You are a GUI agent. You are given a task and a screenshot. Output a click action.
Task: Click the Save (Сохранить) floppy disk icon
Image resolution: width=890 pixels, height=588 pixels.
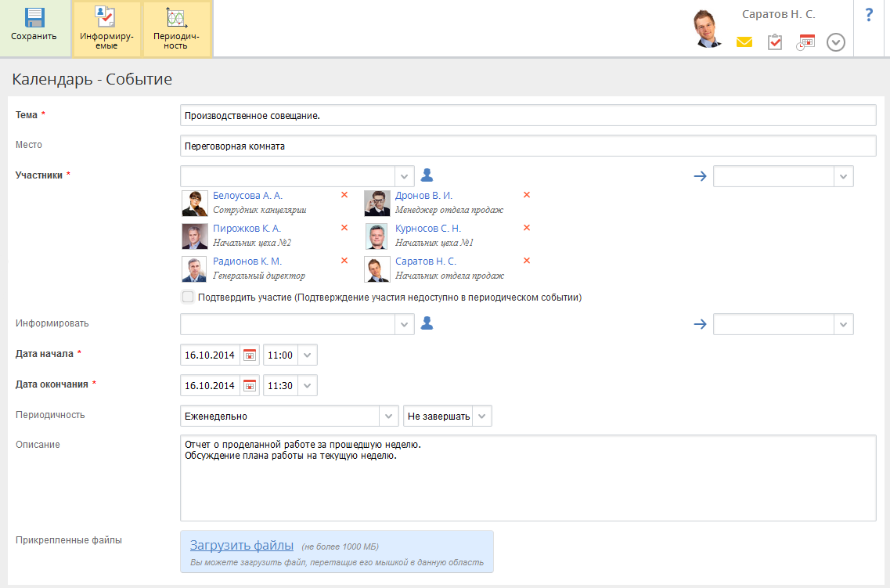point(34,19)
